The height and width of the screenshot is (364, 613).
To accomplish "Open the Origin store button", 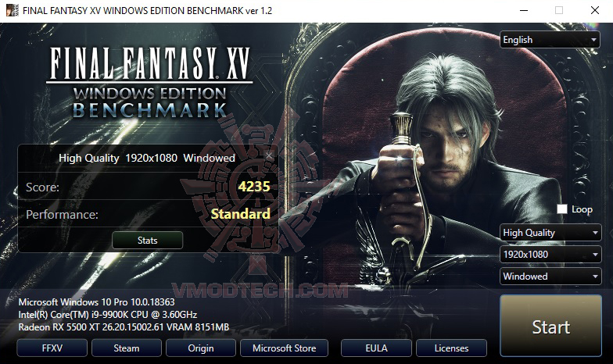I will pyautogui.click(x=201, y=348).
